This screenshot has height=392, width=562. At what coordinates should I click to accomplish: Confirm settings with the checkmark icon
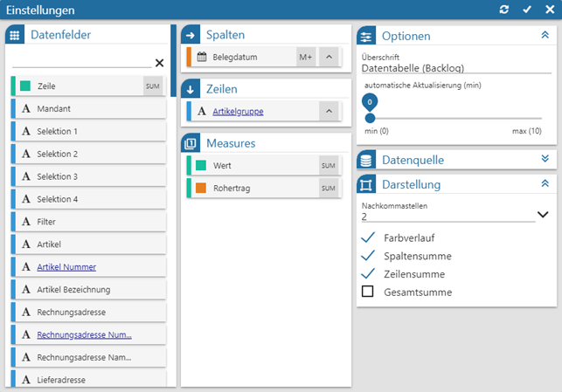pyautogui.click(x=526, y=10)
